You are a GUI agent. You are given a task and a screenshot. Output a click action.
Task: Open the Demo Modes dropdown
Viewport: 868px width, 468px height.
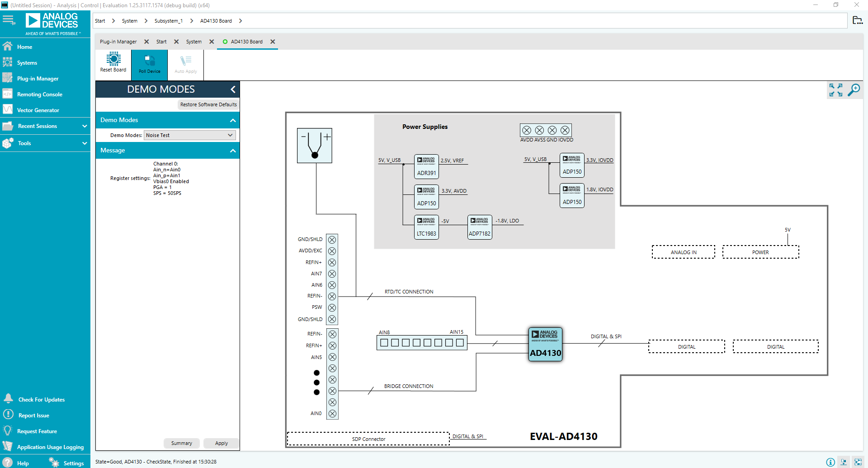tap(190, 135)
